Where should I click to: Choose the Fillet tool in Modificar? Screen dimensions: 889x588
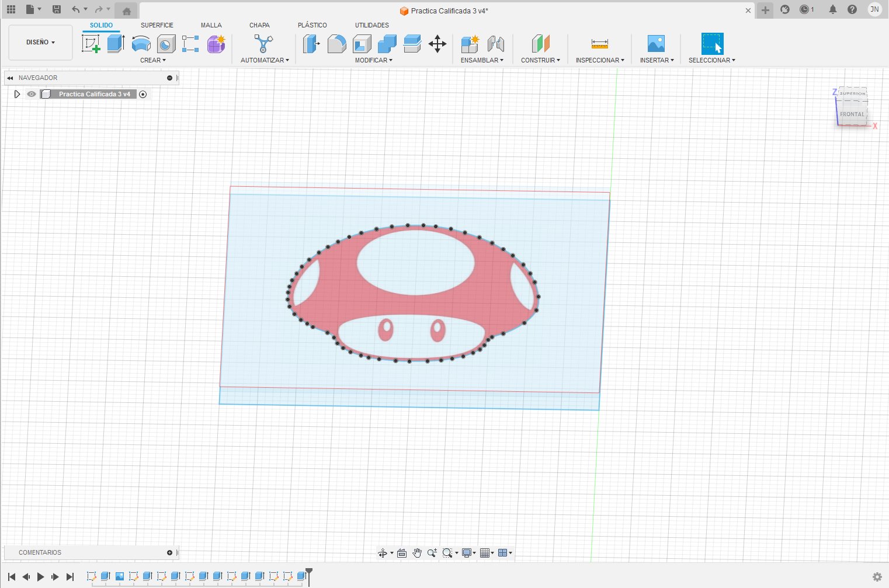pos(336,44)
